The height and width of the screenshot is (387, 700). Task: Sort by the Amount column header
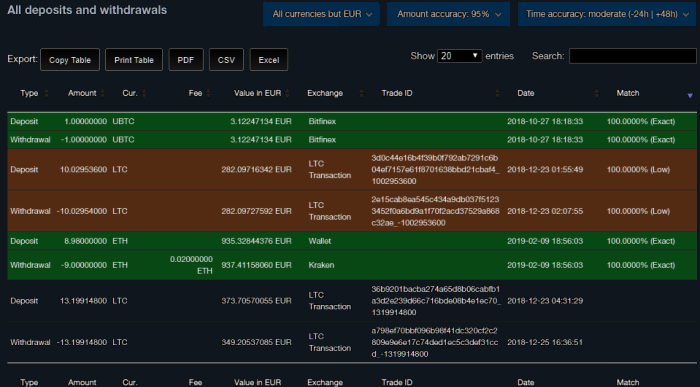click(x=82, y=93)
